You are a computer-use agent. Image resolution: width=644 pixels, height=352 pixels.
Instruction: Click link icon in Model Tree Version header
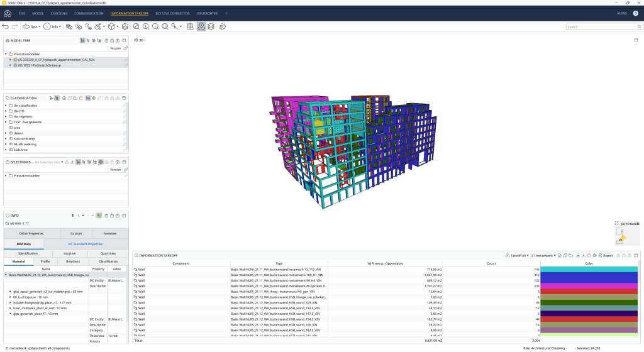point(126,48)
